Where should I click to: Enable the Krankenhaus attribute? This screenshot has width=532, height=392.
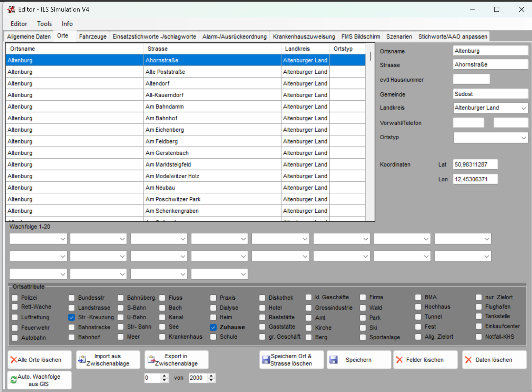(x=162, y=337)
